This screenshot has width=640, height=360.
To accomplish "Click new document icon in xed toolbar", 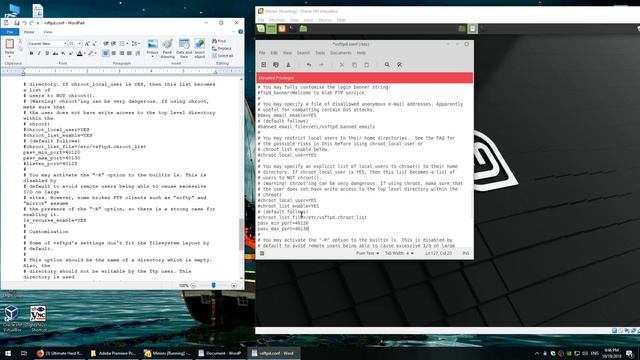I will click(264, 64).
